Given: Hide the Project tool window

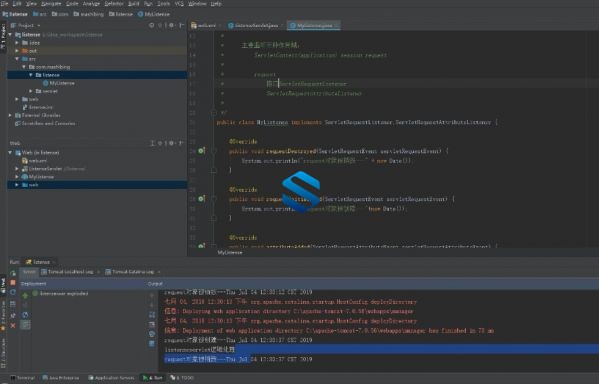Looking at the screenshot, I should click(181, 25).
